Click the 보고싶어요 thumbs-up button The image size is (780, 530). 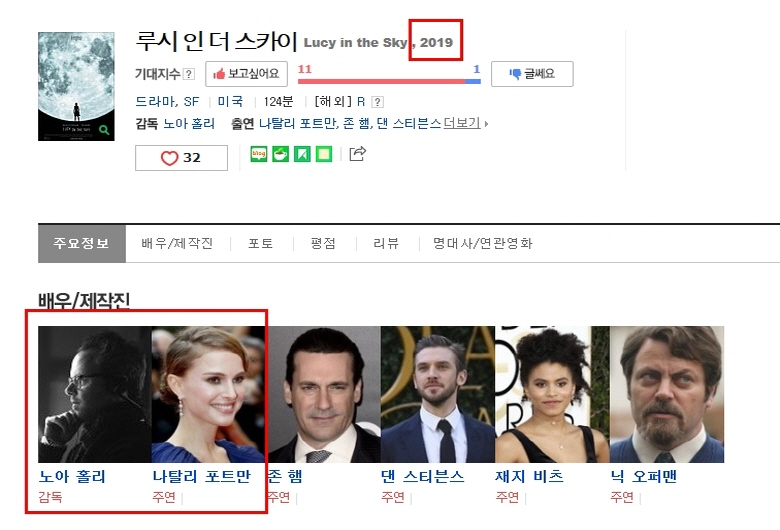[246, 73]
